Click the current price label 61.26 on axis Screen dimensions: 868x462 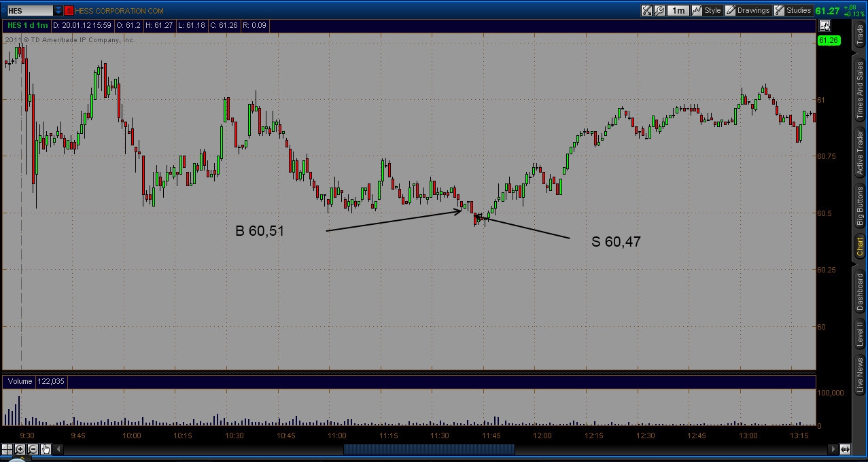click(x=829, y=41)
